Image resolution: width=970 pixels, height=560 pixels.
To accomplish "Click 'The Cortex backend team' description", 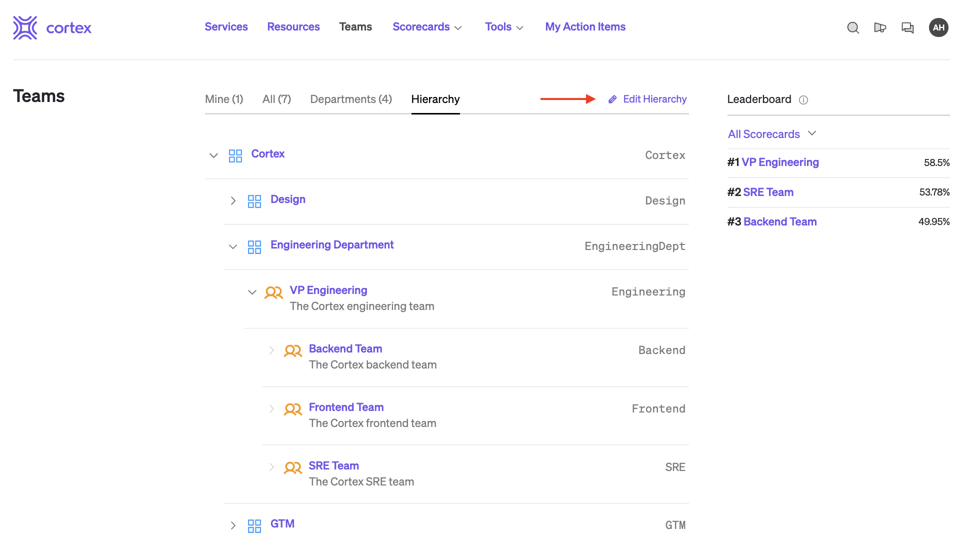I will coord(373,365).
